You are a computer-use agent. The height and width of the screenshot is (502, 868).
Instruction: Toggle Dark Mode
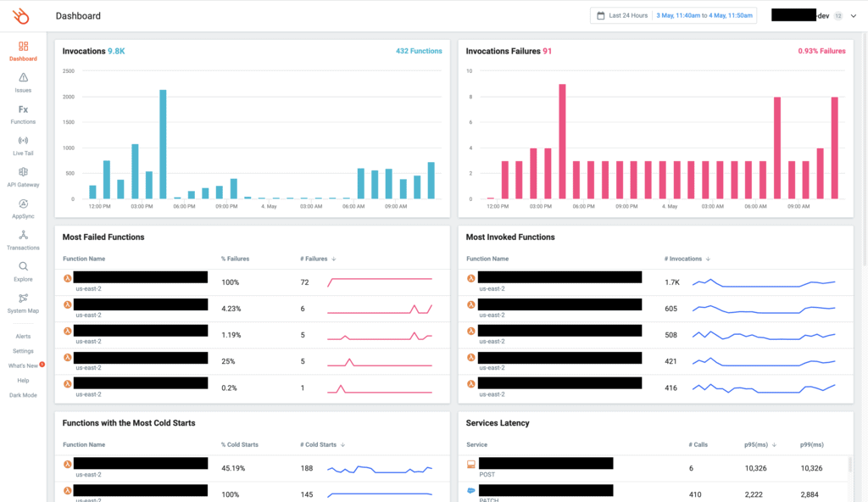(x=23, y=394)
